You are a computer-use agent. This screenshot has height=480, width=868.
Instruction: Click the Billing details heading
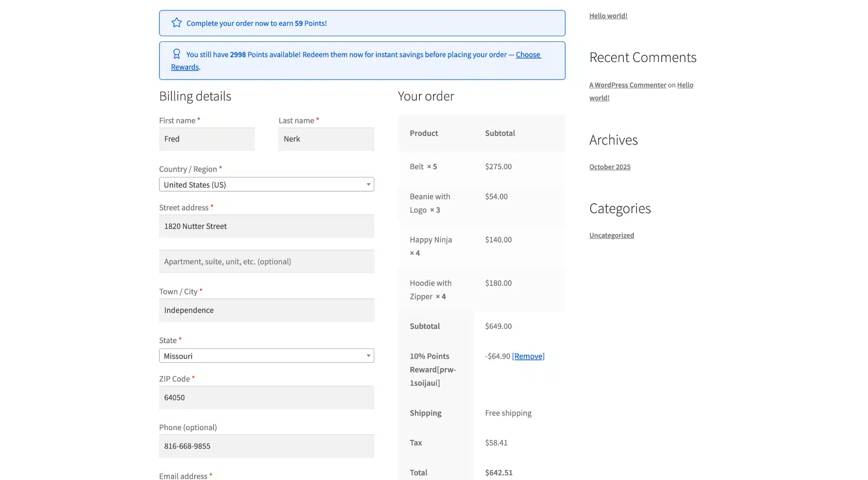coord(195,96)
